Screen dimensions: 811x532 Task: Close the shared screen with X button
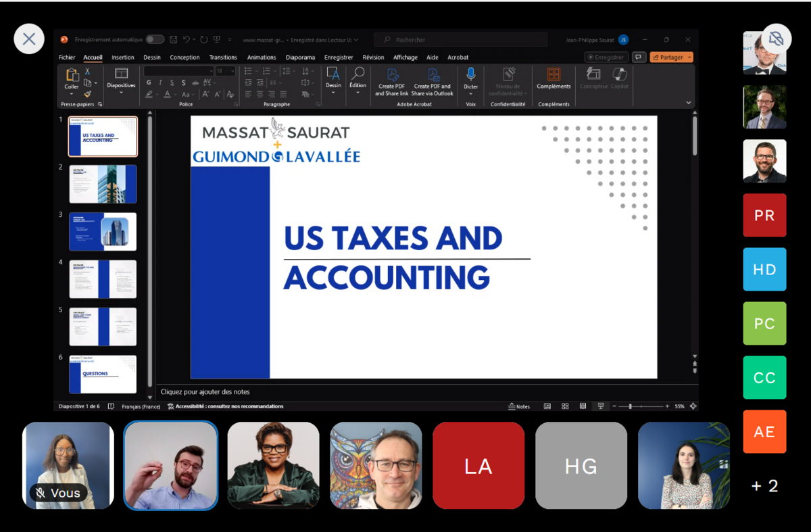point(29,39)
